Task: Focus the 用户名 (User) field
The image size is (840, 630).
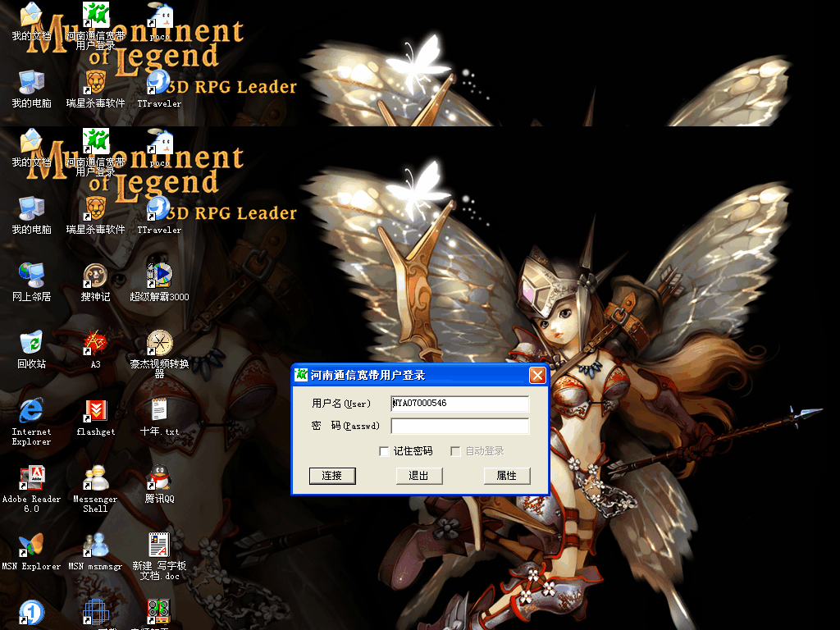Action: [460, 404]
